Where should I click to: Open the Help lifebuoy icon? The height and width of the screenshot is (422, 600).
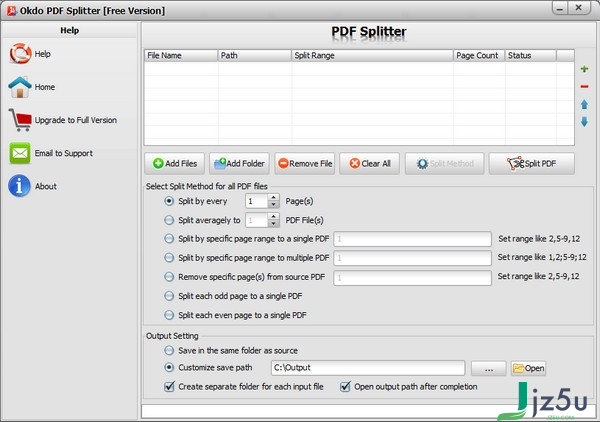[20, 54]
